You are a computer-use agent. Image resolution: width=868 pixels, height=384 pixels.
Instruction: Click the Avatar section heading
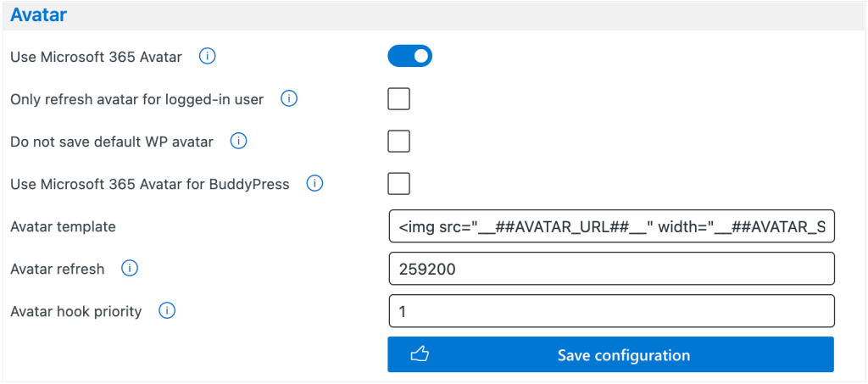coord(39,14)
